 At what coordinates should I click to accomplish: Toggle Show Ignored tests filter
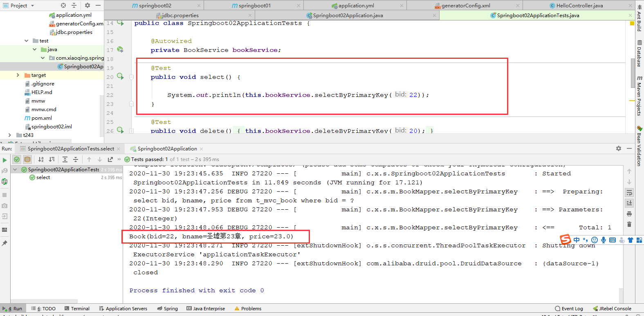tap(27, 159)
